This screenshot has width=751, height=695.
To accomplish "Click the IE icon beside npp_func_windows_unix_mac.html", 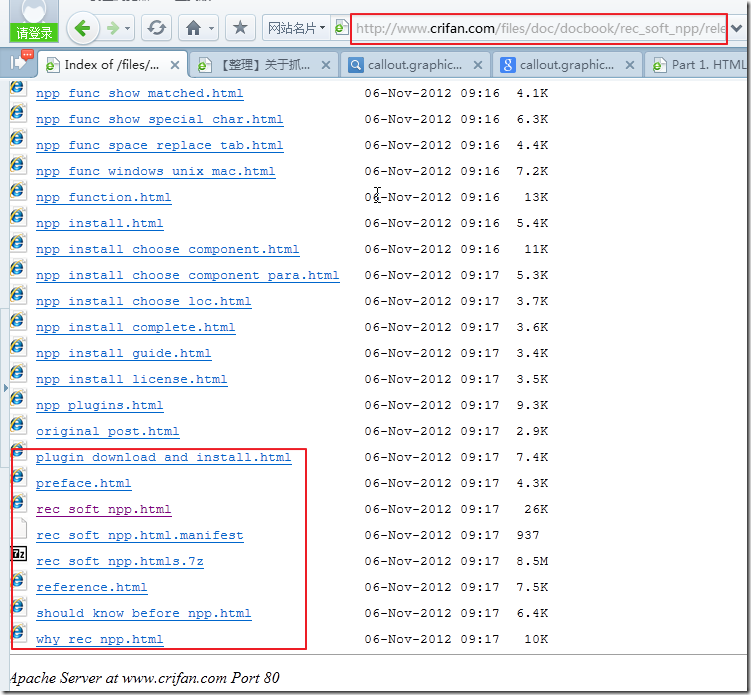I will point(18,164).
